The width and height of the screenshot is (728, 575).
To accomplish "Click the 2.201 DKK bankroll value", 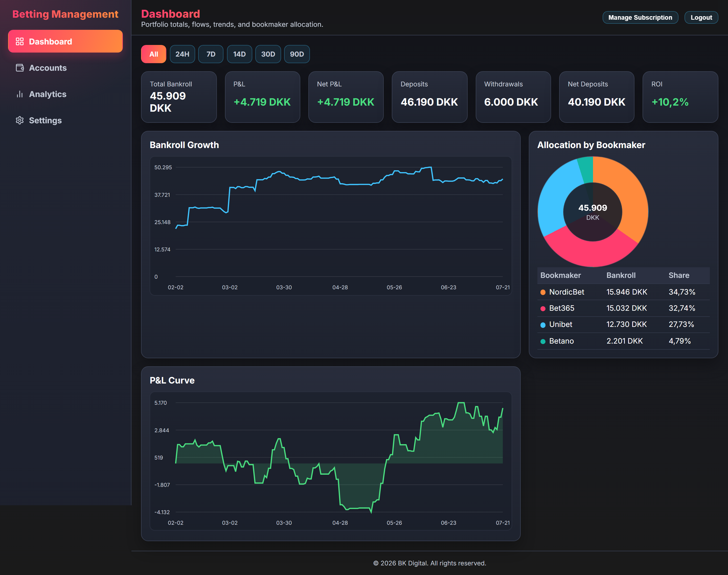I will click(625, 341).
